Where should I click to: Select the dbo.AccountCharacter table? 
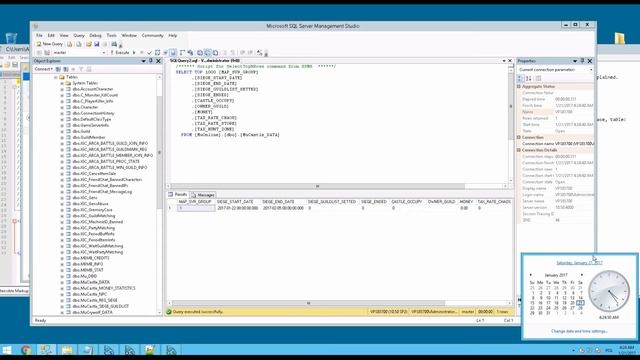pos(93,89)
